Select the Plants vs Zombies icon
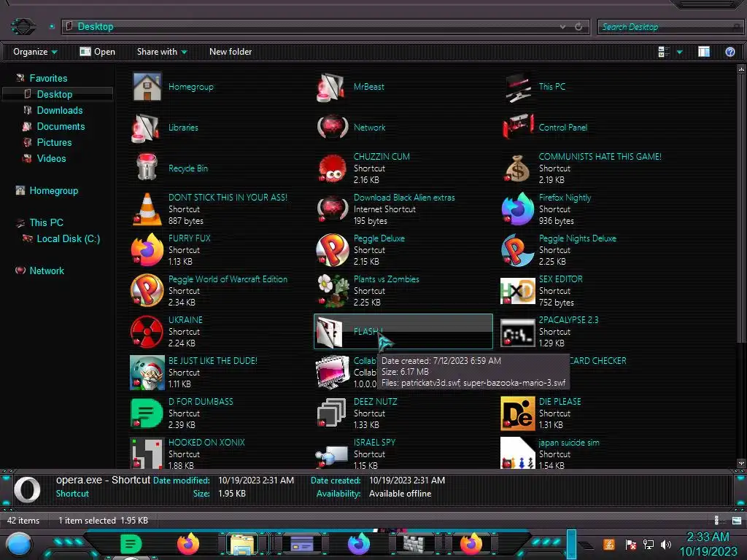 point(333,290)
